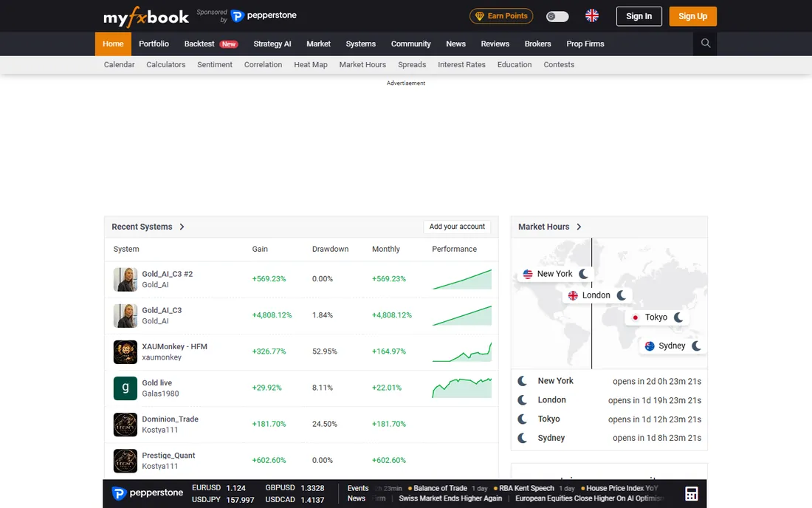Open the Community menu
Image resolution: width=812 pixels, height=508 pixels.
pos(411,44)
